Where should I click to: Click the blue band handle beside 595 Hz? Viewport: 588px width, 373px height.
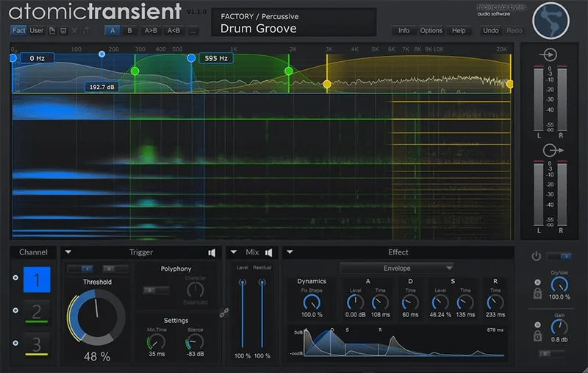coord(191,58)
